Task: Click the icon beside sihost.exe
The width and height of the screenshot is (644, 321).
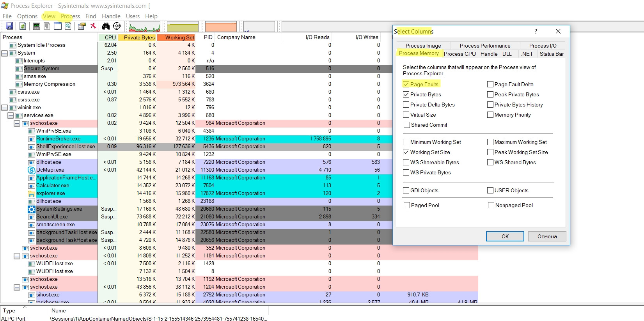Action: [32, 295]
